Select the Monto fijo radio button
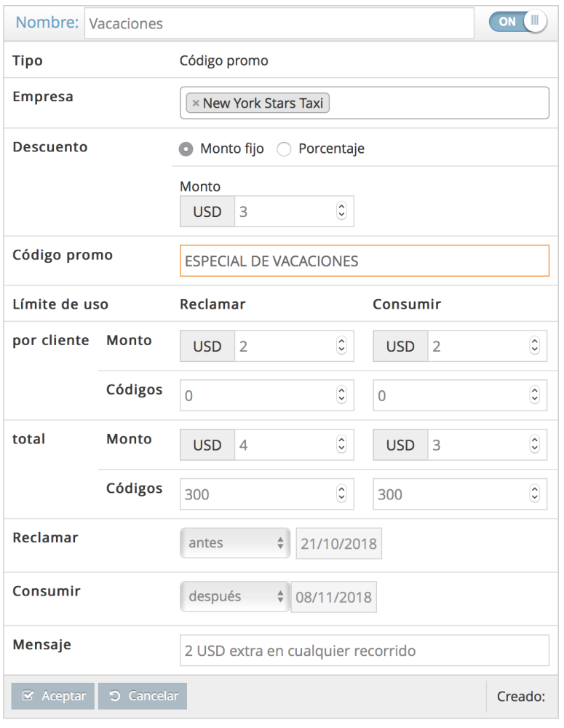This screenshot has width=564, height=728. 186,149
